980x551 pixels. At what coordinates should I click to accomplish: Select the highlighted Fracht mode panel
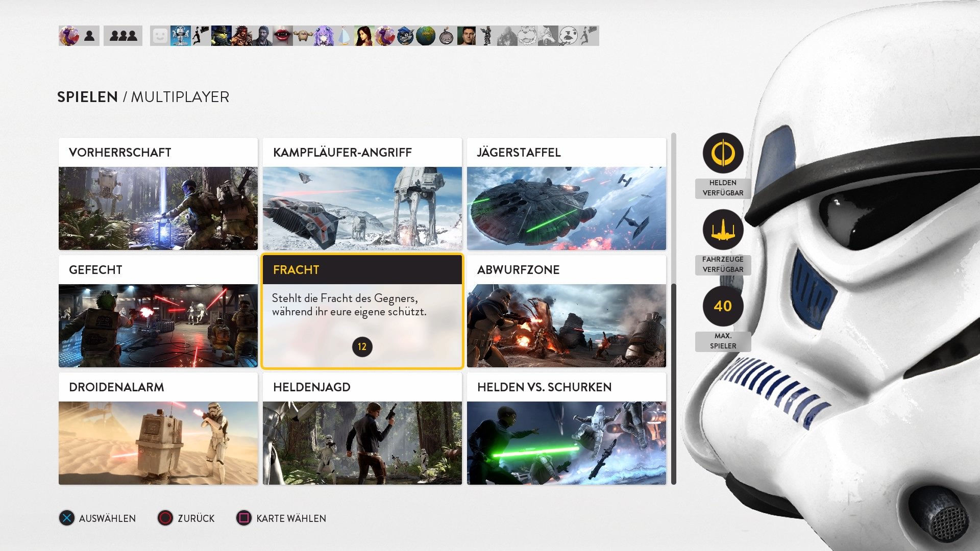(362, 311)
